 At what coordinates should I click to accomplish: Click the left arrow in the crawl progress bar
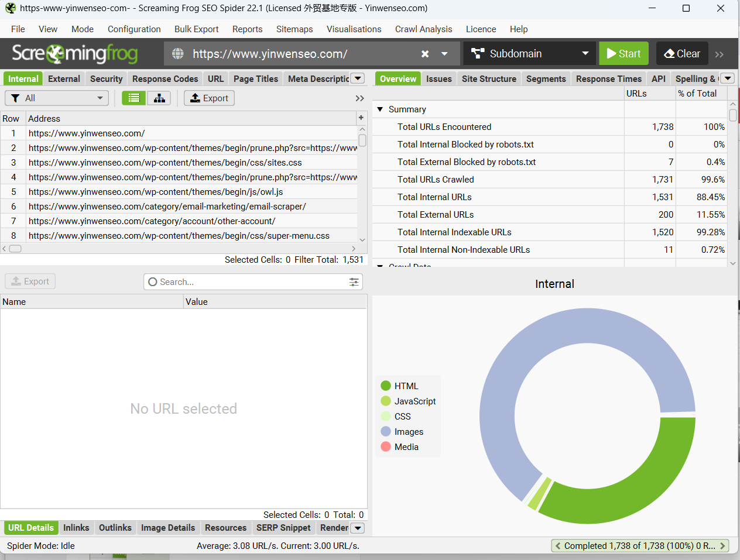click(x=558, y=546)
